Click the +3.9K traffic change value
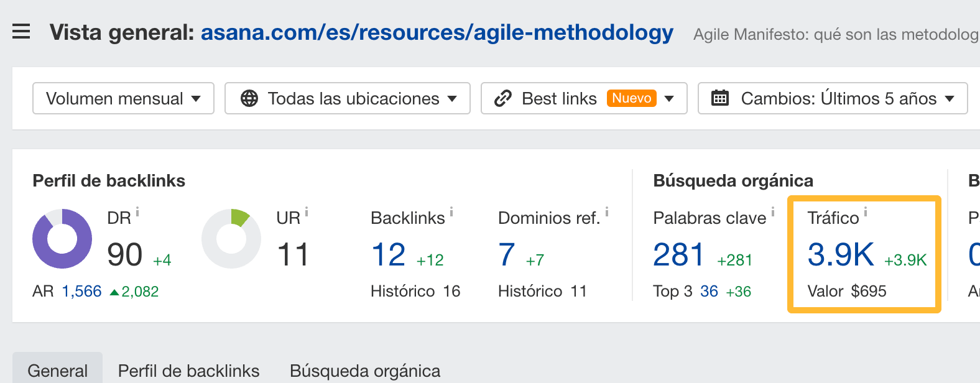The height and width of the screenshot is (383, 980). click(905, 260)
